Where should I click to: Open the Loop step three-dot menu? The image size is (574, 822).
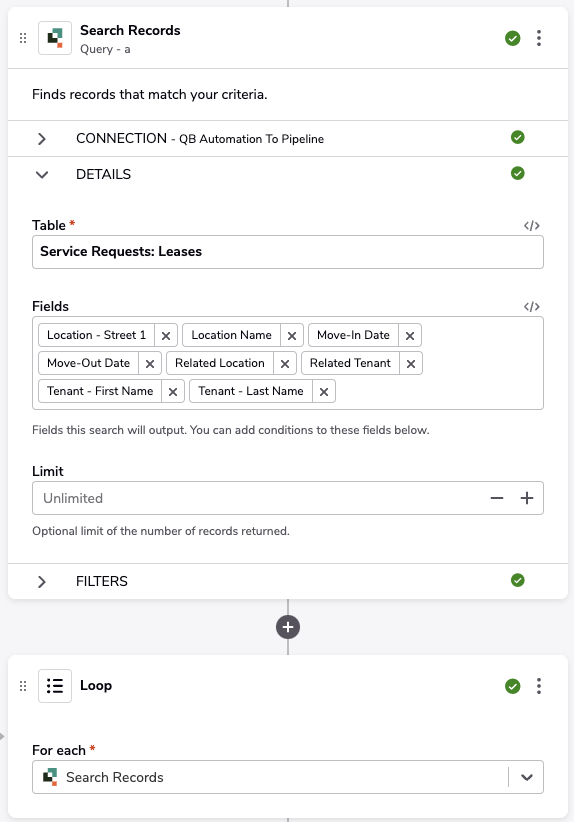[539, 686]
